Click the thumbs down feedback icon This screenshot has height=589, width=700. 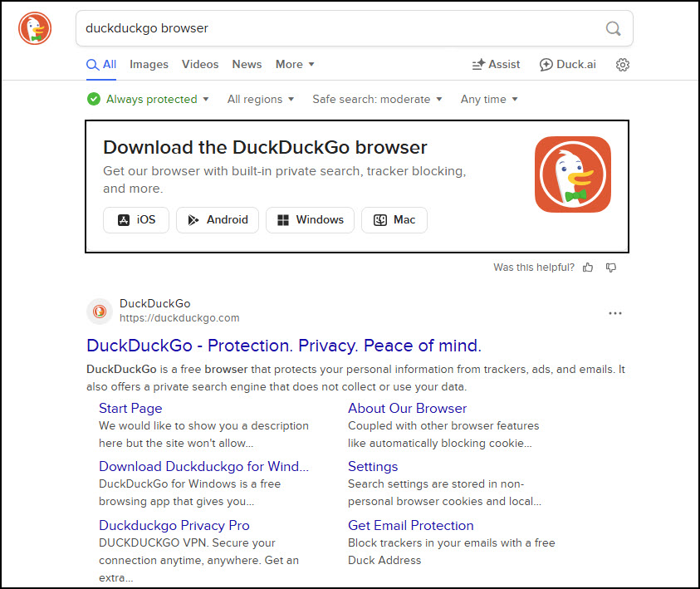point(611,268)
